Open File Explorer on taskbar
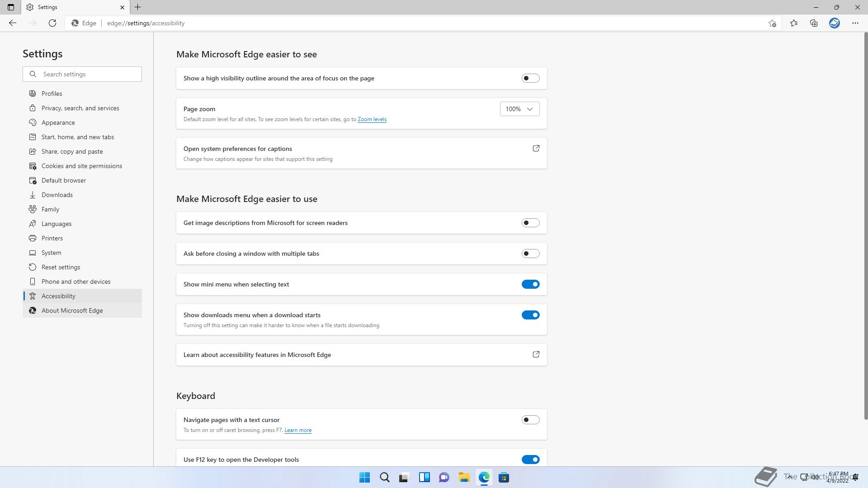 [464, 478]
